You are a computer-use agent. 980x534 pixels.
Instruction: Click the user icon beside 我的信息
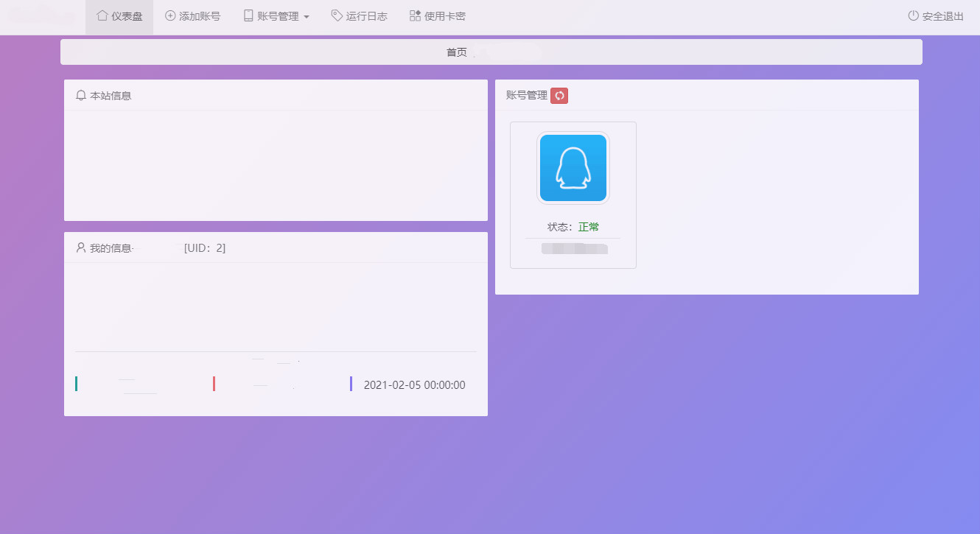point(81,247)
